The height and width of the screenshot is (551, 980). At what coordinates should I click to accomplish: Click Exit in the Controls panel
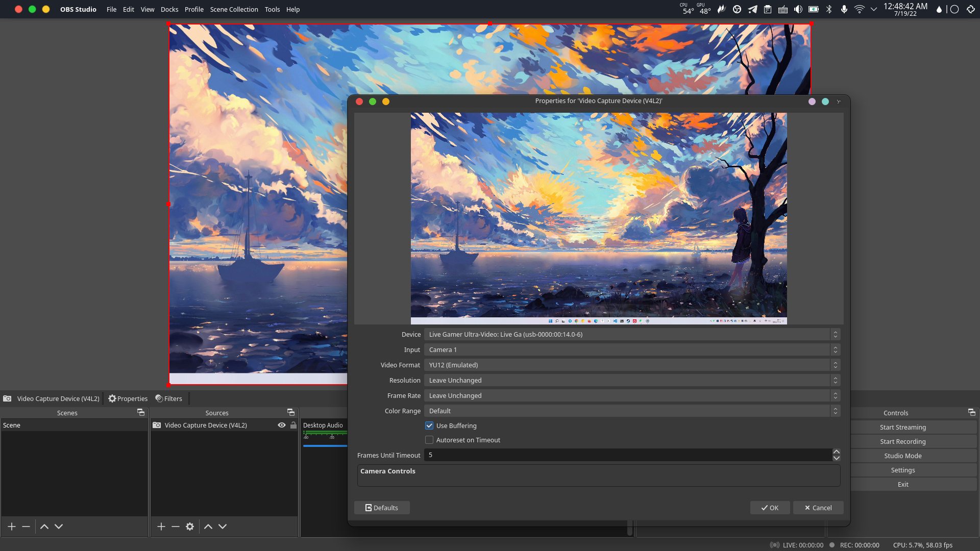pyautogui.click(x=902, y=485)
